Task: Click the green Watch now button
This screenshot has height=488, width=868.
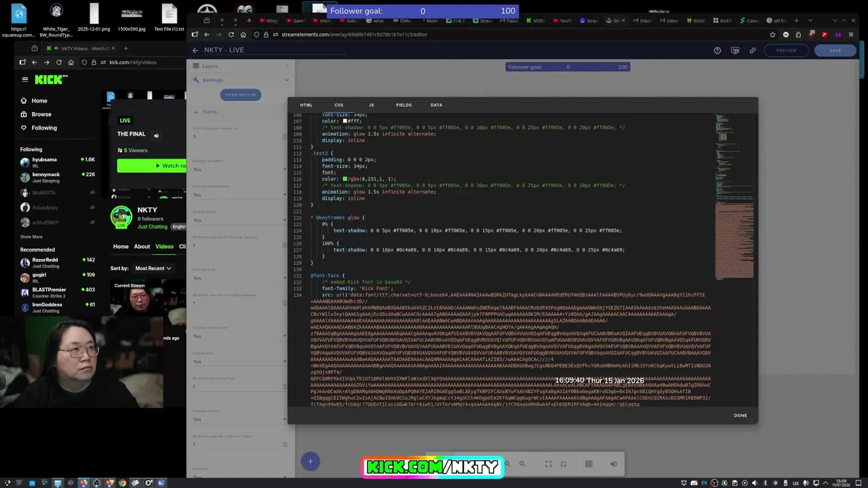Action: tap(152, 165)
